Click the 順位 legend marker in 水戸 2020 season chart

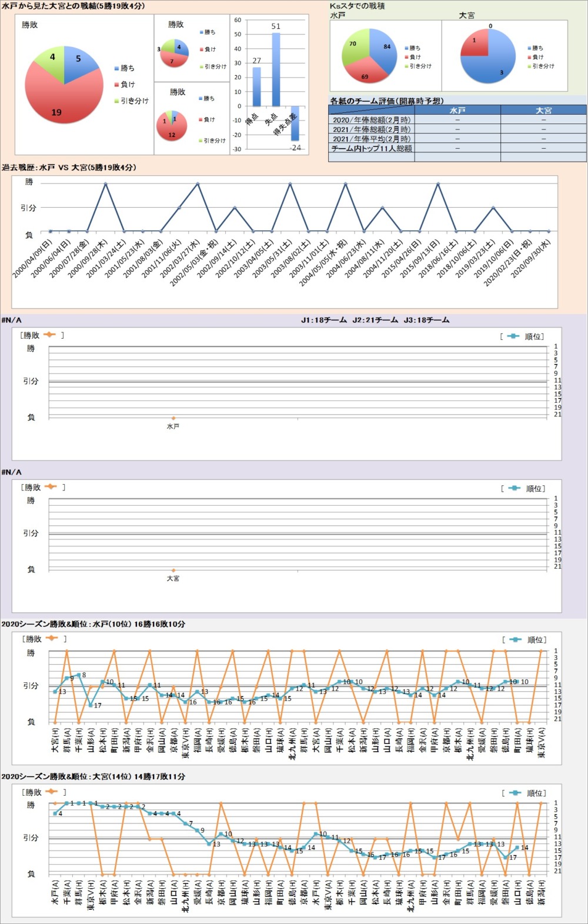point(515,639)
